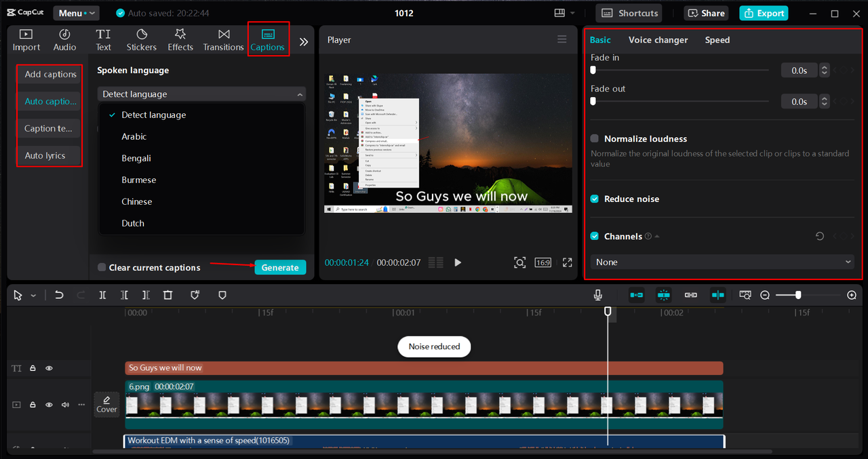Uncheck the Reduce noise checkbox
This screenshot has height=459, width=868.
pyautogui.click(x=595, y=199)
